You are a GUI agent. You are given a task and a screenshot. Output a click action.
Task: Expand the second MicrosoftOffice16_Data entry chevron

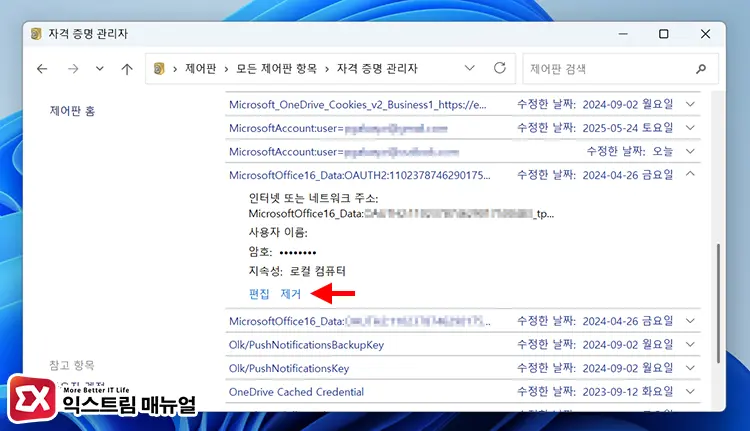[x=690, y=320]
